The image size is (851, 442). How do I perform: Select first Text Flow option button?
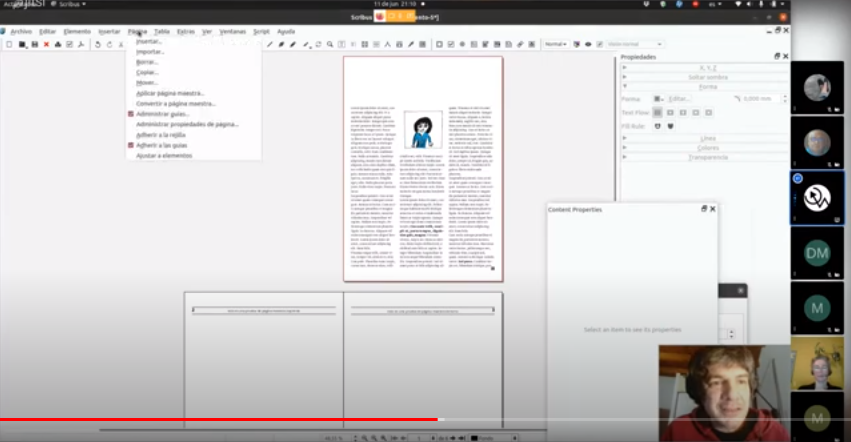pyautogui.click(x=657, y=112)
